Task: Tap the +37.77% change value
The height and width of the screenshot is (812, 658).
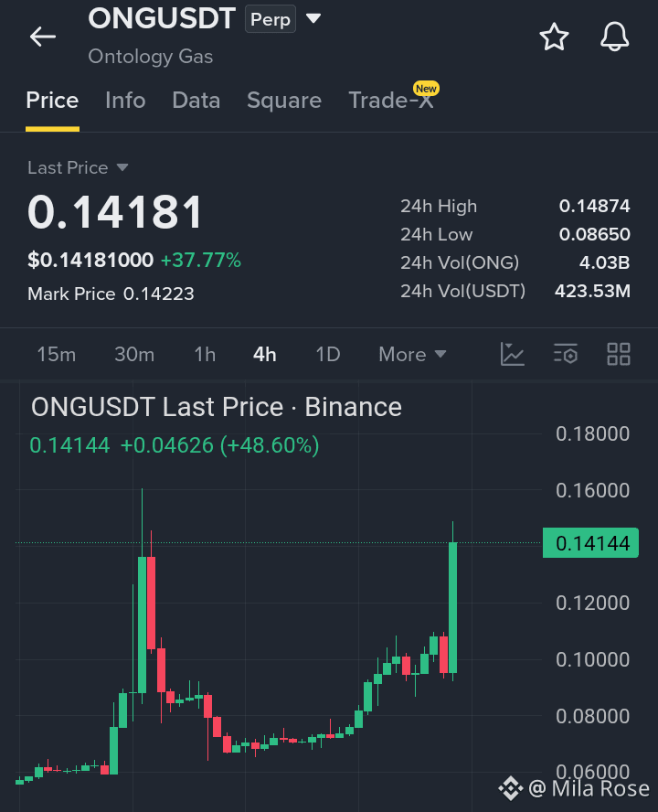Action: click(201, 260)
